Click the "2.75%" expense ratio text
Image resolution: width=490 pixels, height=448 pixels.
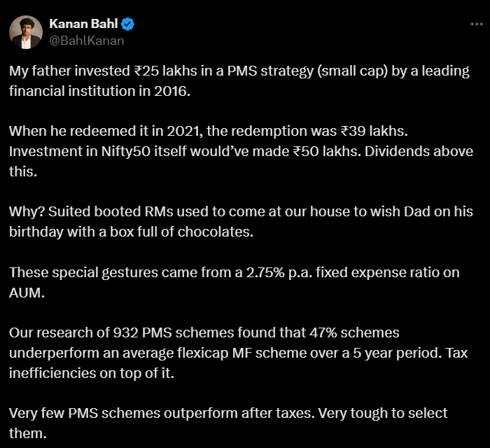(x=265, y=272)
